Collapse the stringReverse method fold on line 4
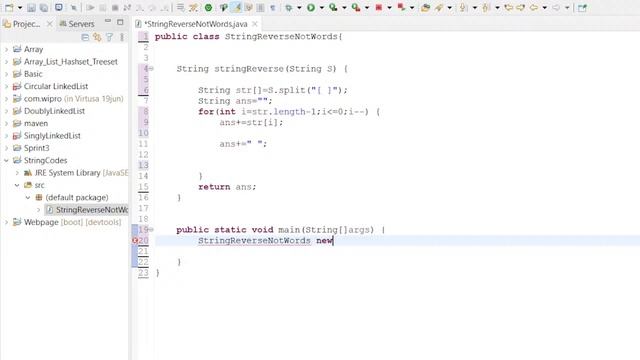The image size is (640, 360). tap(151, 69)
